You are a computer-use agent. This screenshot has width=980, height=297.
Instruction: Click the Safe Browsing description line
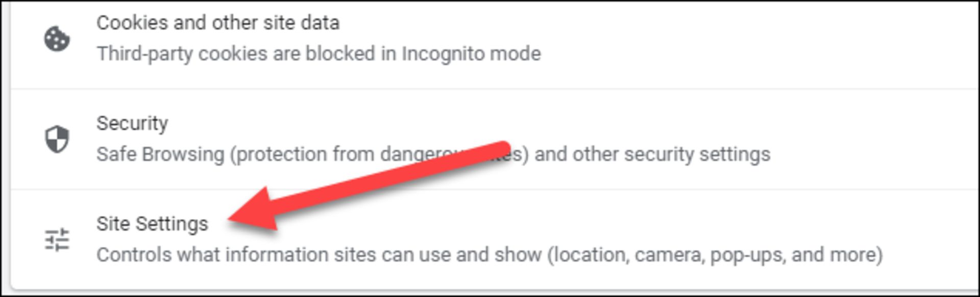click(434, 153)
